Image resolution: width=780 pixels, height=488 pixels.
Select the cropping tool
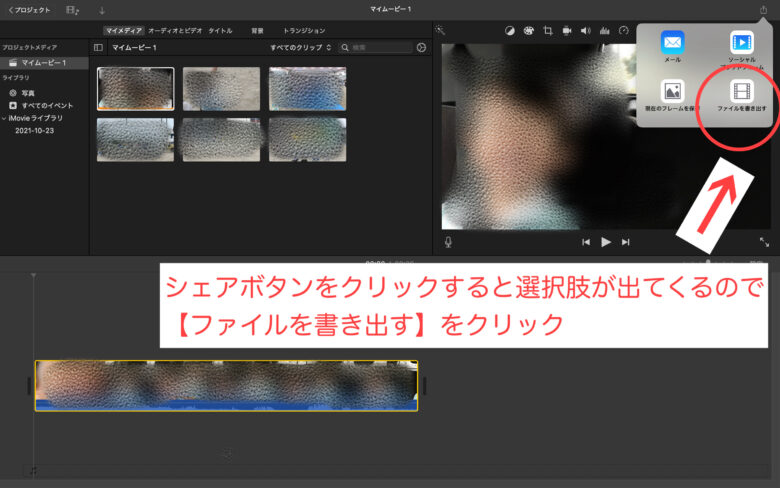pos(547,30)
